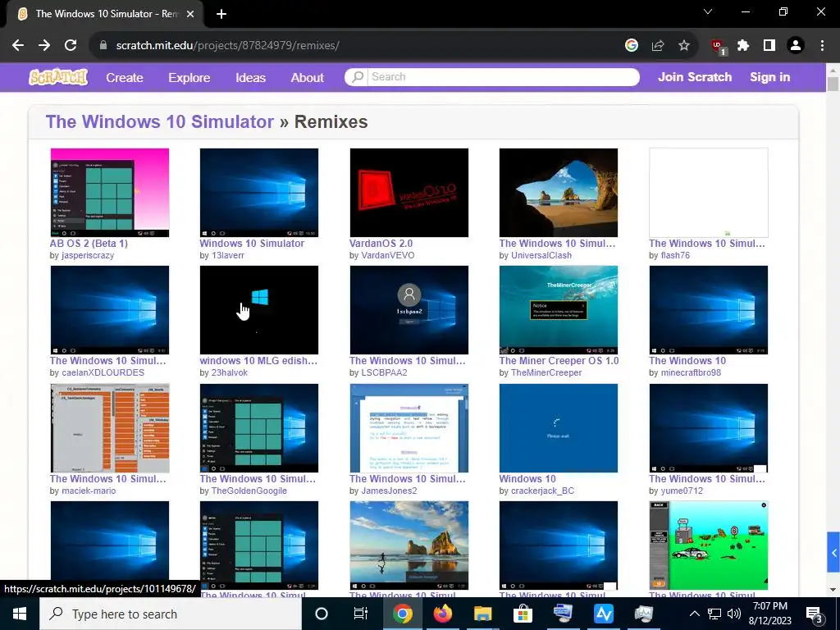This screenshot has width=840, height=630.
Task: Open the Ideas menu item
Action: coord(251,78)
